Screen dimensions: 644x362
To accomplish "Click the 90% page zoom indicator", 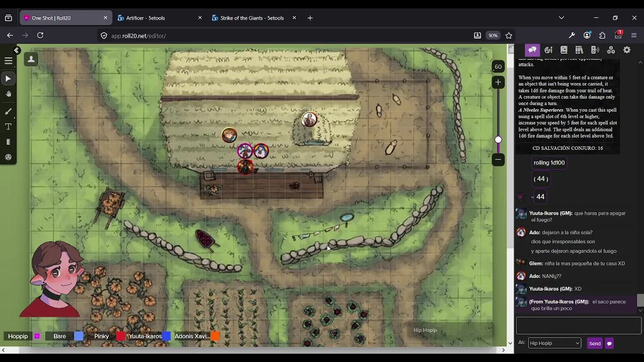I will [493, 36].
